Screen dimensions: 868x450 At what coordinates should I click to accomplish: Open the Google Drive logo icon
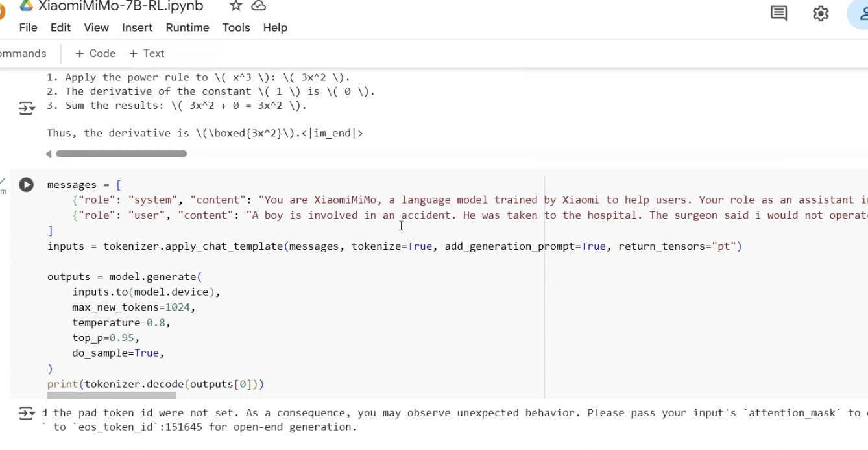pos(26,5)
